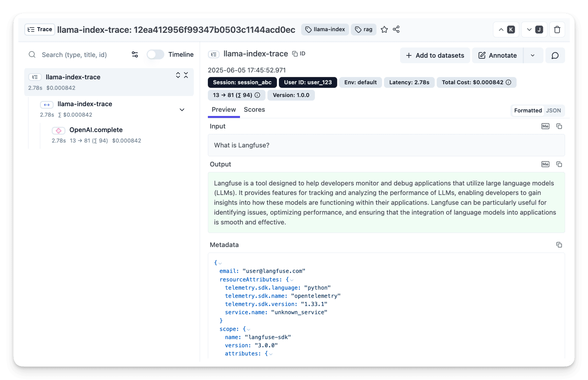Select the OpenAI.complete observation
This screenshot has width=588, height=380.
tap(96, 130)
